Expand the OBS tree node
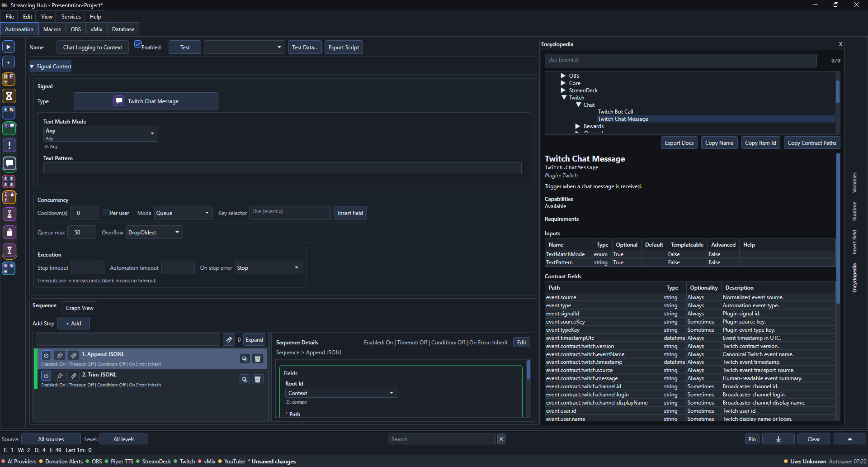Viewport: 868px width, 467px height. (563, 76)
